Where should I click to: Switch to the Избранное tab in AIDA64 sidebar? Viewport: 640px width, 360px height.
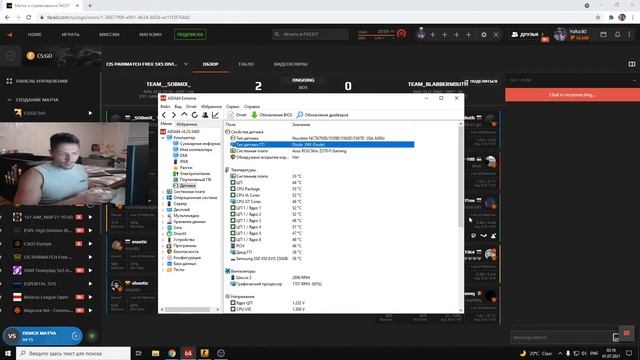[187, 124]
